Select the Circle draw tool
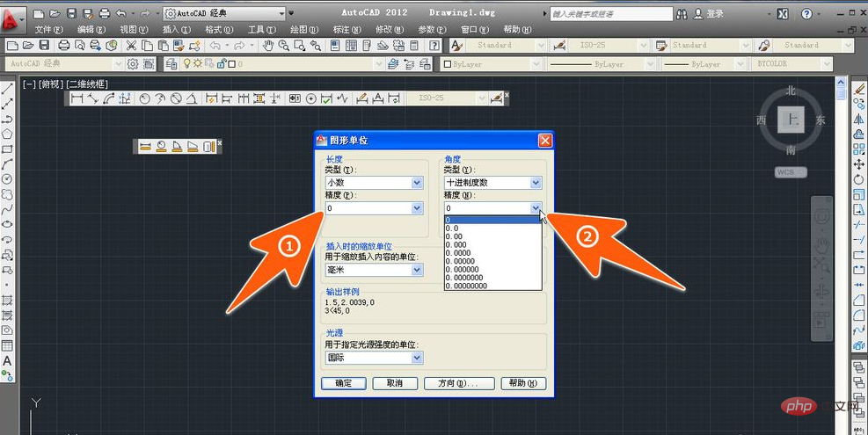868x435 pixels. (7, 178)
